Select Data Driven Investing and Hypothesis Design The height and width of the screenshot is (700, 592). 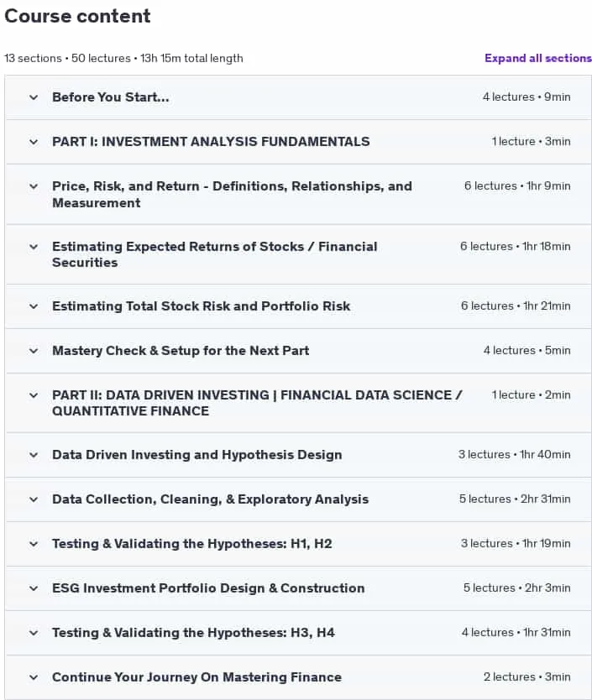point(197,455)
